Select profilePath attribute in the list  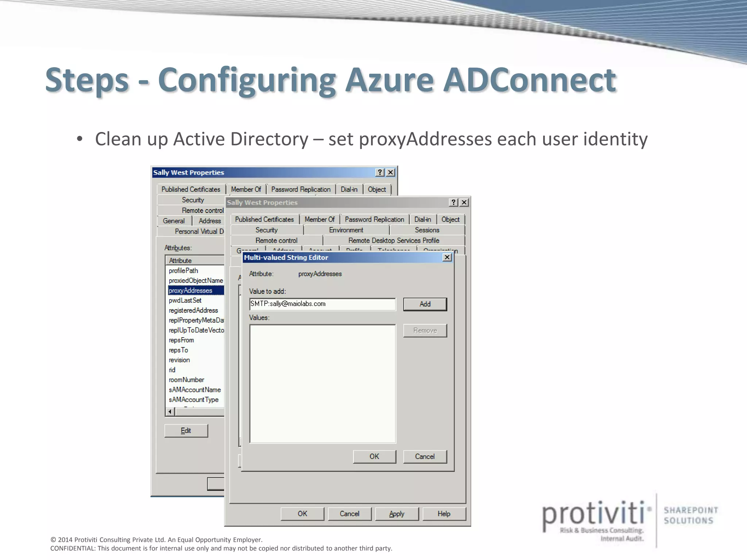[x=183, y=271]
